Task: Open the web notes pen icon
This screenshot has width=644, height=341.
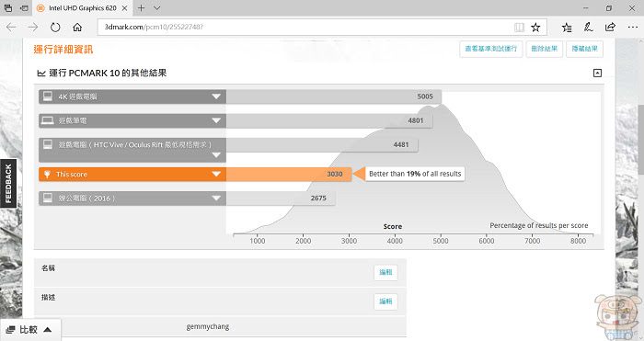Action: point(588,28)
